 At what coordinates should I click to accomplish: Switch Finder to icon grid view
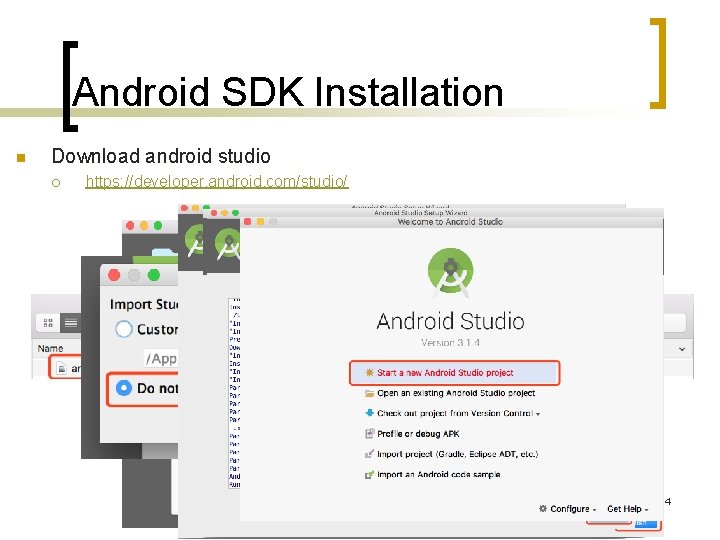pyautogui.click(x=48, y=323)
